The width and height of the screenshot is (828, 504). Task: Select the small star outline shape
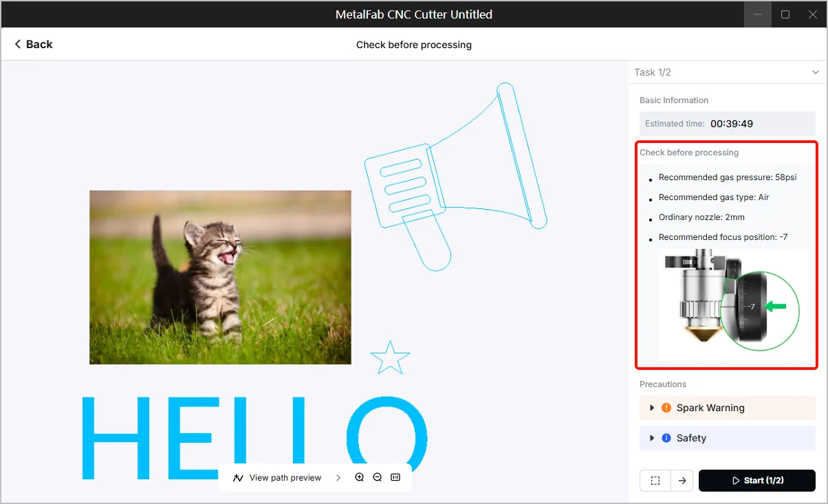(390, 358)
